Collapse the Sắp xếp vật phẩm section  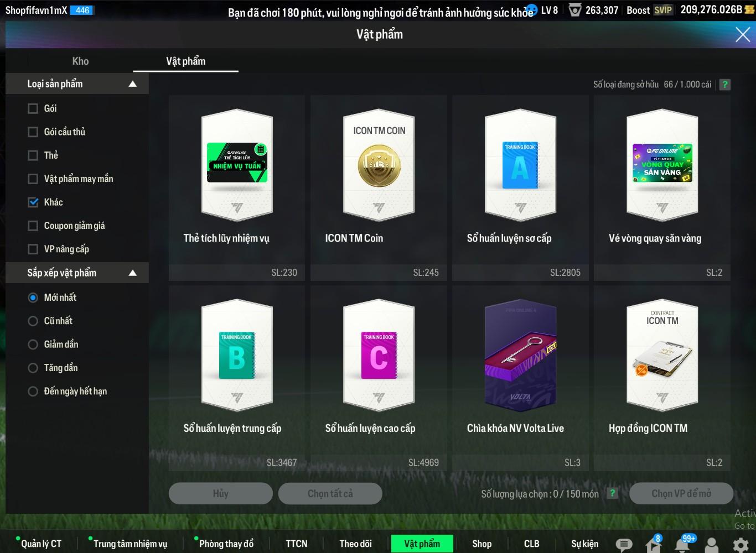click(132, 273)
